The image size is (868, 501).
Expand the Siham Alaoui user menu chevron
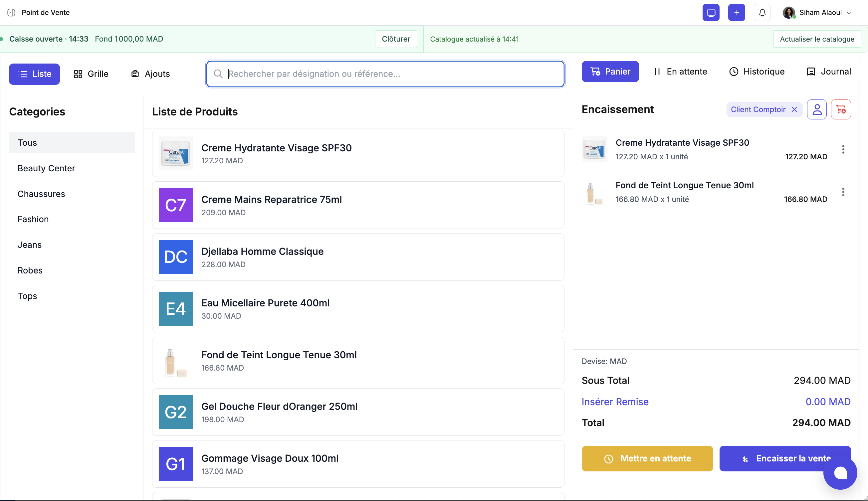pyautogui.click(x=849, y=13)
